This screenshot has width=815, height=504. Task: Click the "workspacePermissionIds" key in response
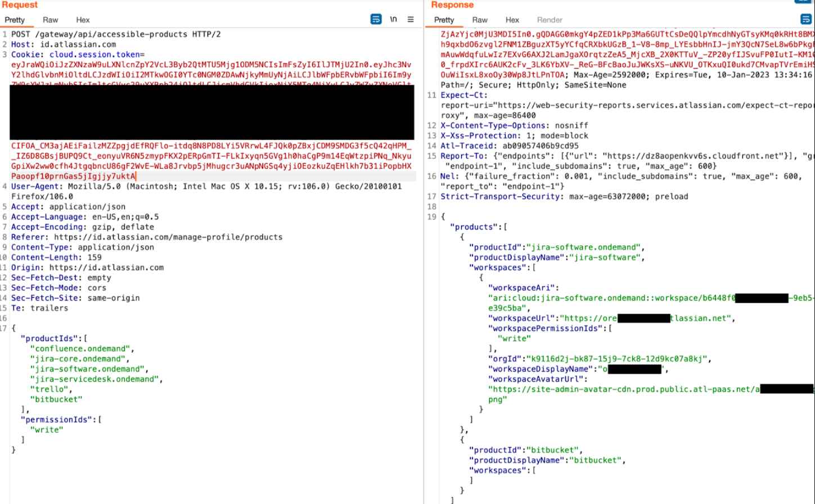pos(545,328)
